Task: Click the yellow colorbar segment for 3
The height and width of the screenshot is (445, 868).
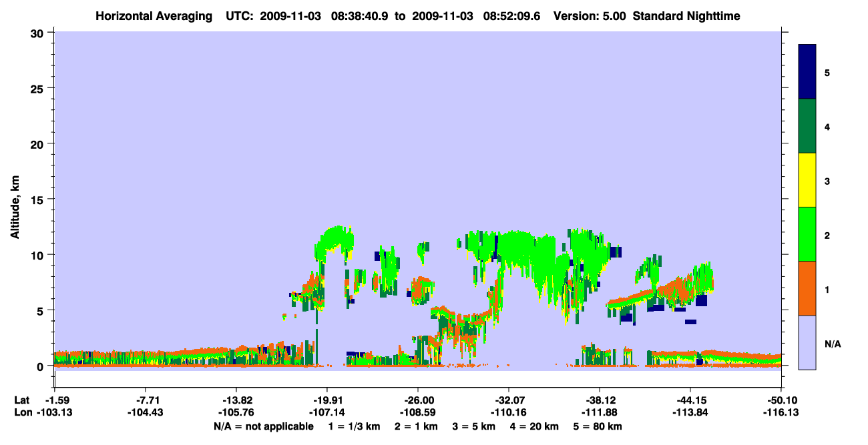Action: pyautogui.click(x=807, y=180)
